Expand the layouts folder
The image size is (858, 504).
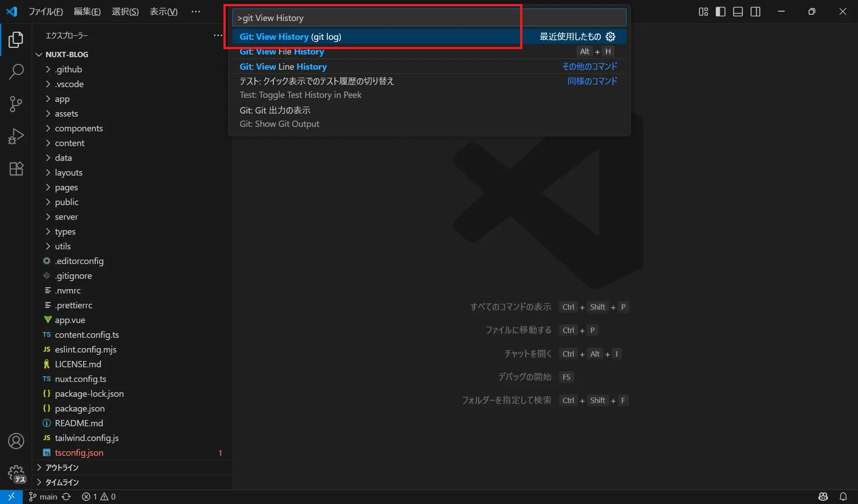click(x=132, y=172)
